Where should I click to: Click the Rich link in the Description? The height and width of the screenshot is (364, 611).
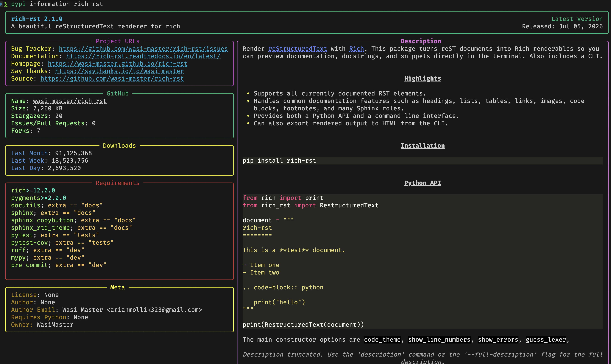(x=356, y=49)
